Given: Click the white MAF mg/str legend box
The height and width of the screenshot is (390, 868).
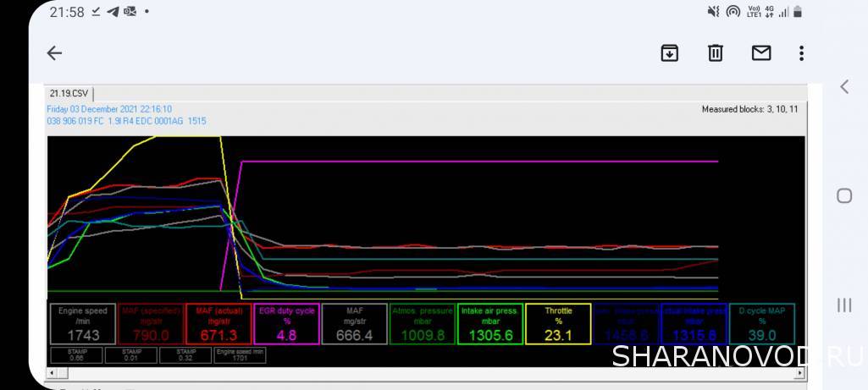Looking at the screenshot, I should tap(354, 324).
